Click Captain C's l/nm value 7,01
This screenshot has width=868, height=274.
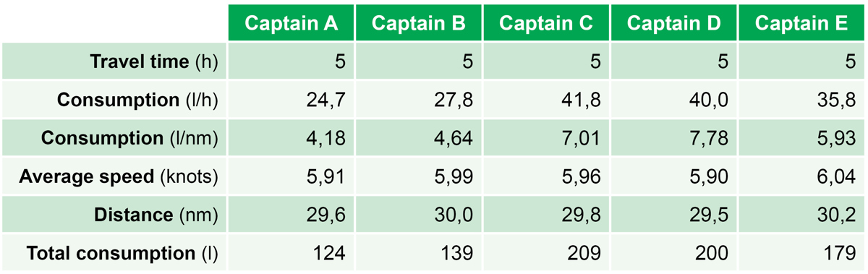pyautogui.click(x=546, y=138)
